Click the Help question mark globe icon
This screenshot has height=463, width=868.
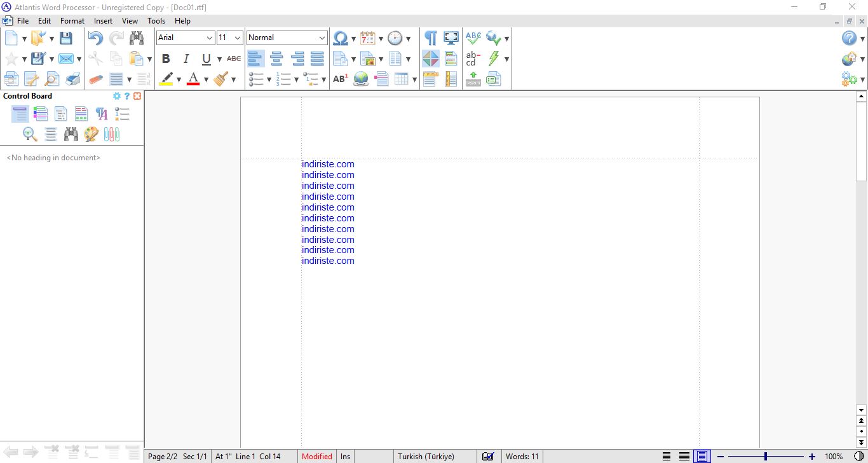[x=850, y=38]
